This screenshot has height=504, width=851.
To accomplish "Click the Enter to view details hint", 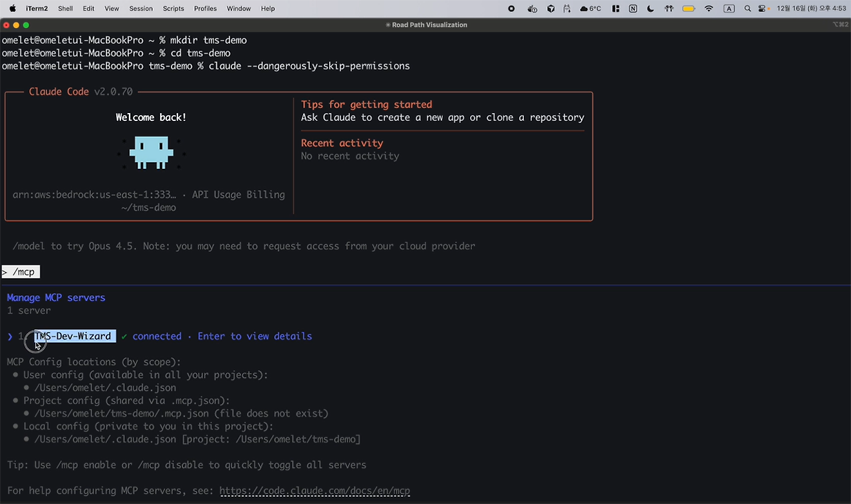I will (x=255, y=336).
